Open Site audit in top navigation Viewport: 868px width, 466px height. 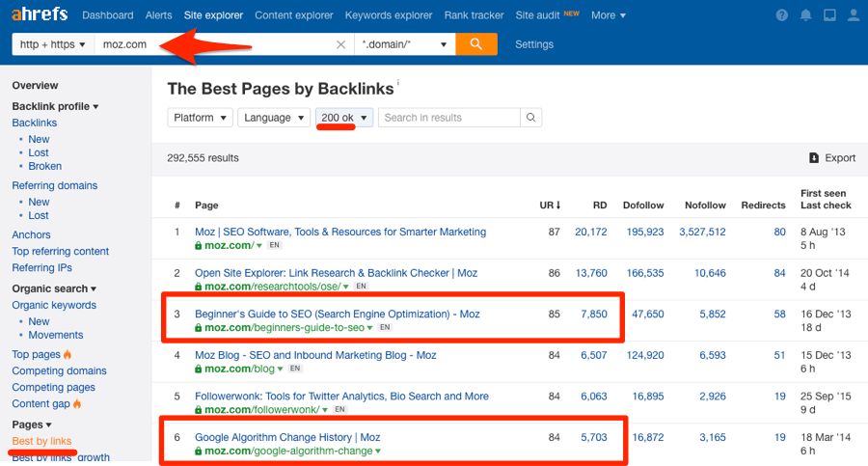point(537,15)
